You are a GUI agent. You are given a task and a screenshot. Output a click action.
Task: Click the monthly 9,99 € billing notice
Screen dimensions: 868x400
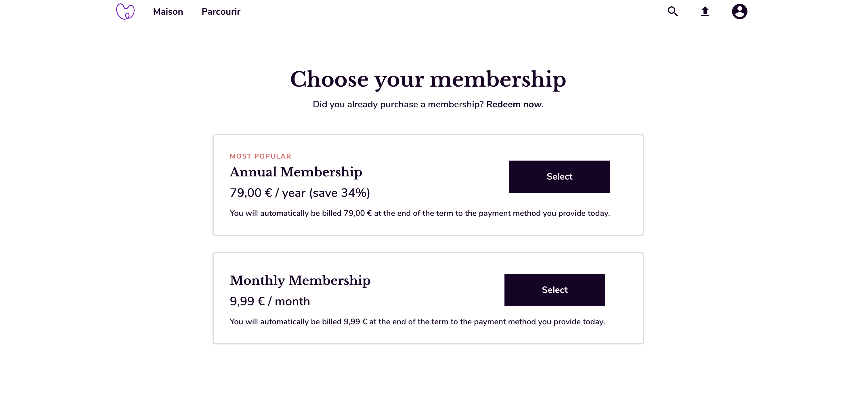pos(417,322)
